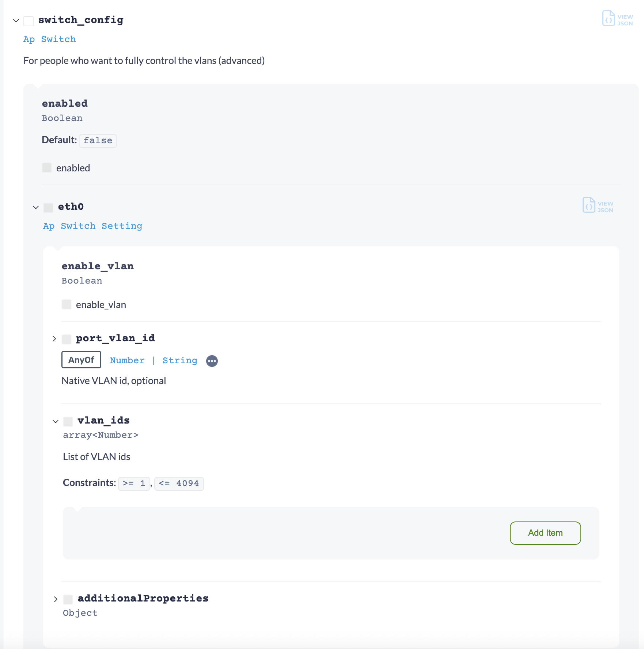The height and width of the screenshot is (649, 644).
Task: Click the ellipsis icon beside Number | String
Action: point(212,361)
